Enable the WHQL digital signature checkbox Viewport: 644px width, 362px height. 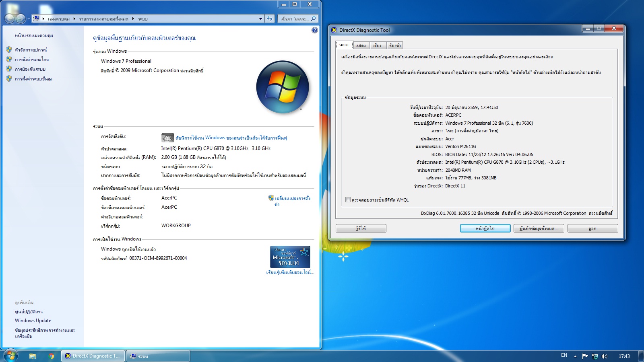pos(348,200)
